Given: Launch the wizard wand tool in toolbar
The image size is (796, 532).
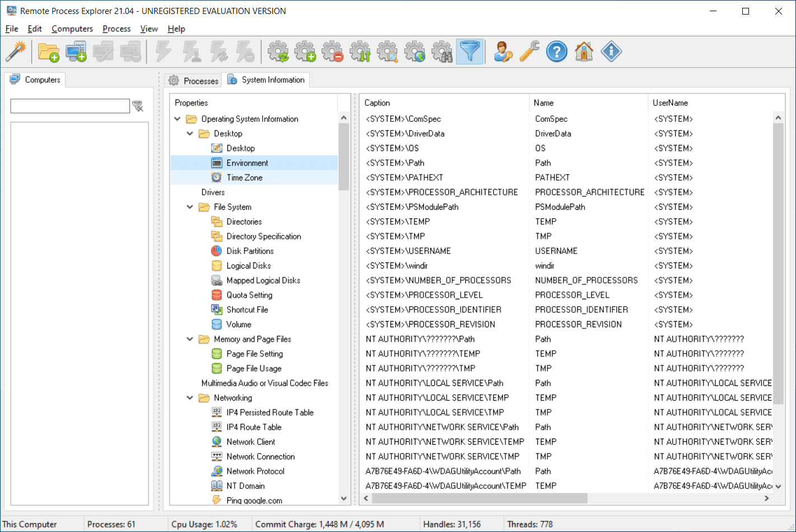Looking at the screenshot, I should (16, 51).
